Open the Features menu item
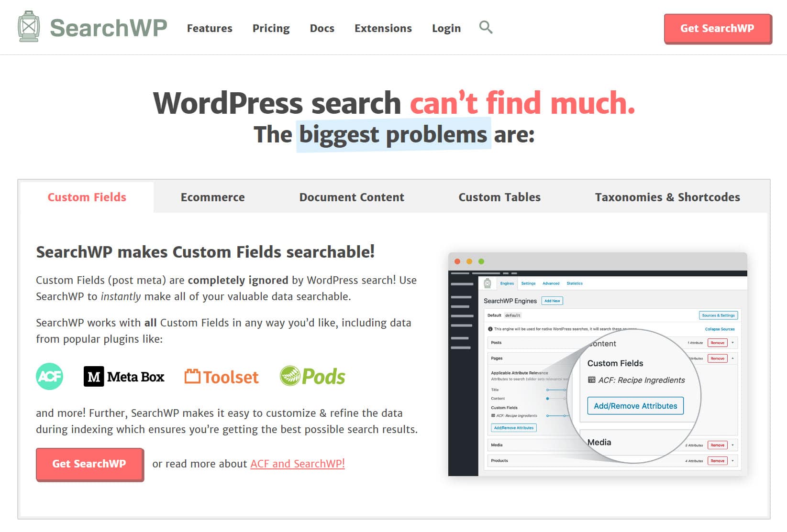The image size is (787, 532). pos(210,28)
